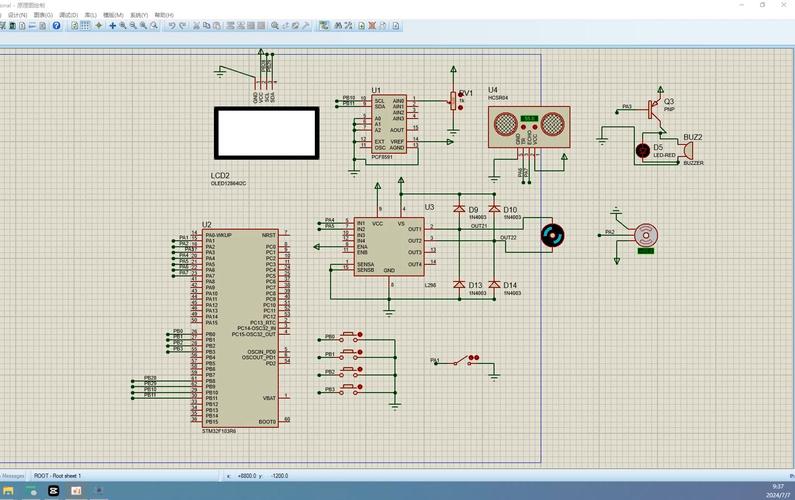Click the Redo arrow in the toolbar
The height and width of the screenshot is (500, 795).
(x=183, y=25)
